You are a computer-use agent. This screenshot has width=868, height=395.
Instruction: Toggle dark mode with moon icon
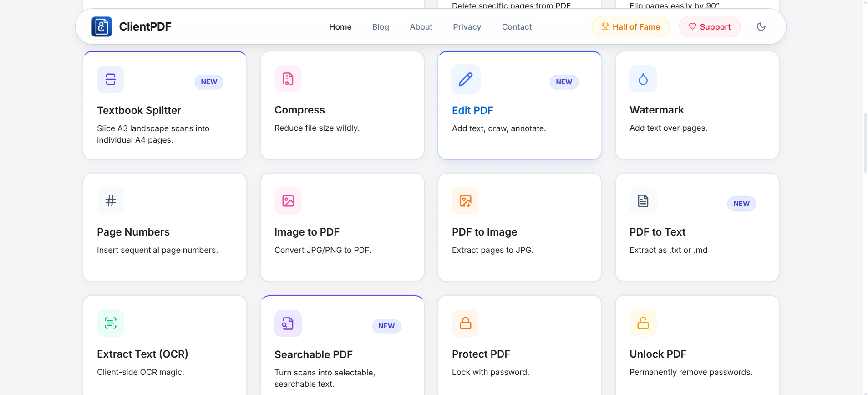761,26
